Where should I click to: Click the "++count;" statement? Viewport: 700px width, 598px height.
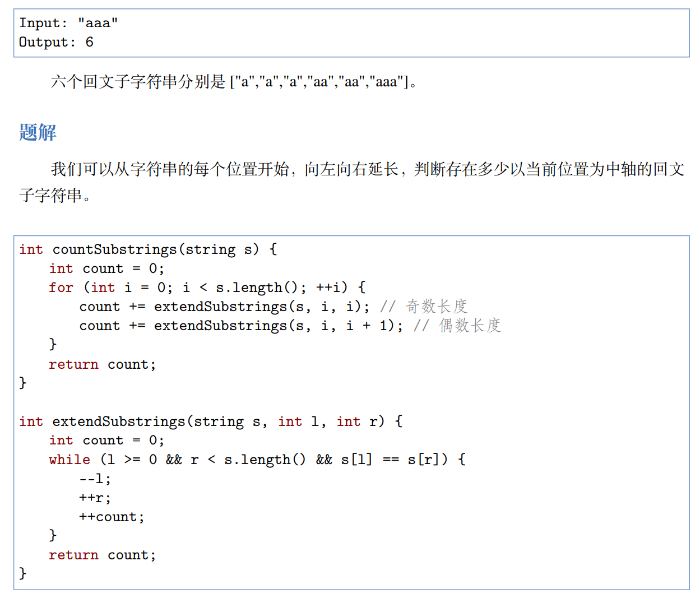pyautogui.click(x=112, y=517)
